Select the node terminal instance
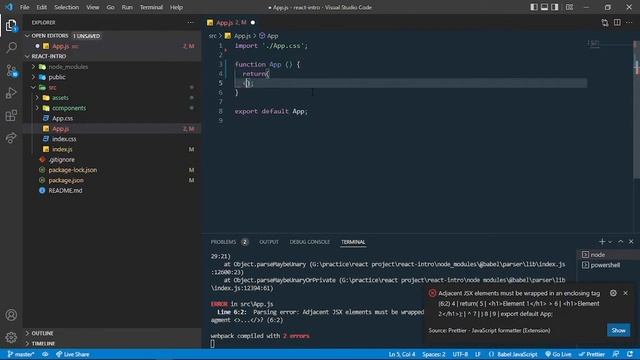The height and width of the screenshot is (360, 640). pyautogui.click(x=607, y=255)
